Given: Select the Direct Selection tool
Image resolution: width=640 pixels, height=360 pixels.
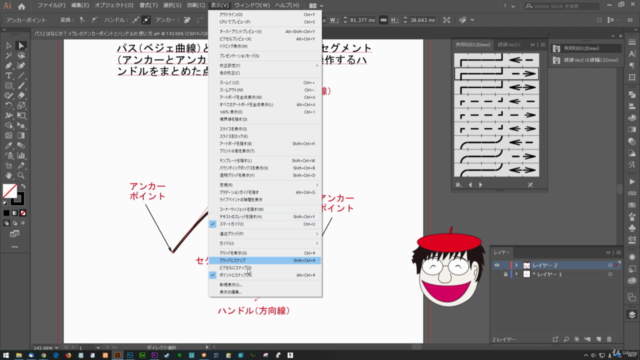Looking at the screenshot, I should [21, 46].
